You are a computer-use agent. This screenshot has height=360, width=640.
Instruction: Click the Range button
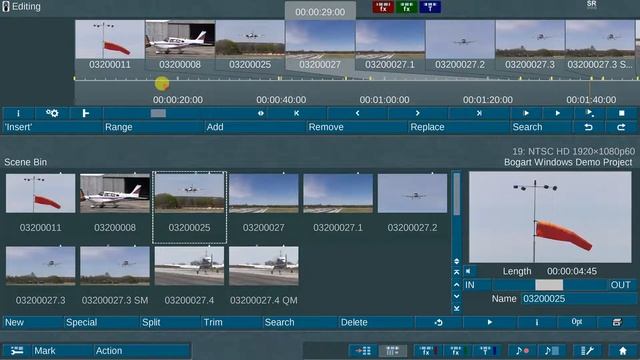coord(153,127)
